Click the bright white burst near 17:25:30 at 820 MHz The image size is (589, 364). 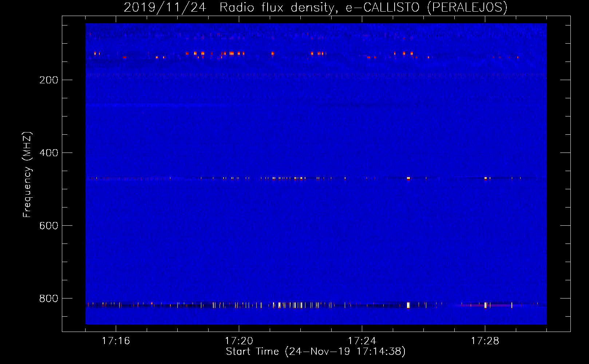click(x=408, y=305)
